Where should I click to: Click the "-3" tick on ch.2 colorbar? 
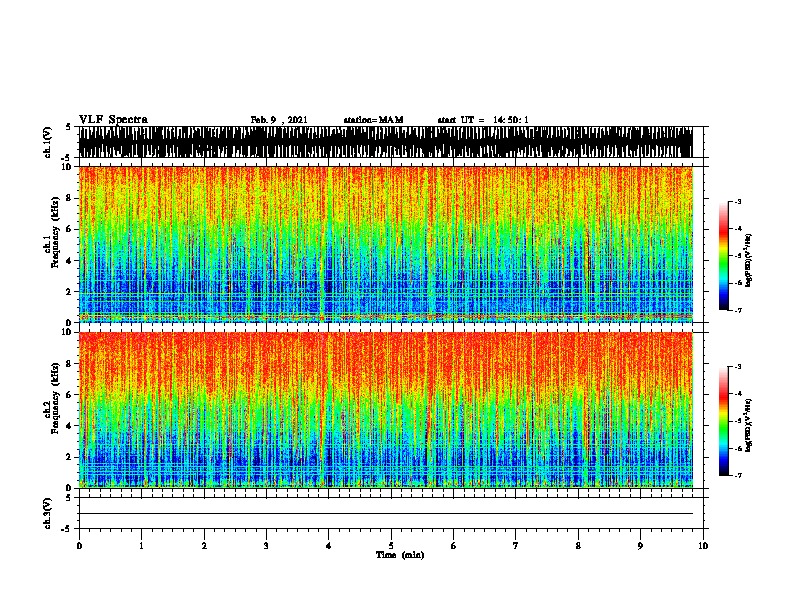point(737,367)
